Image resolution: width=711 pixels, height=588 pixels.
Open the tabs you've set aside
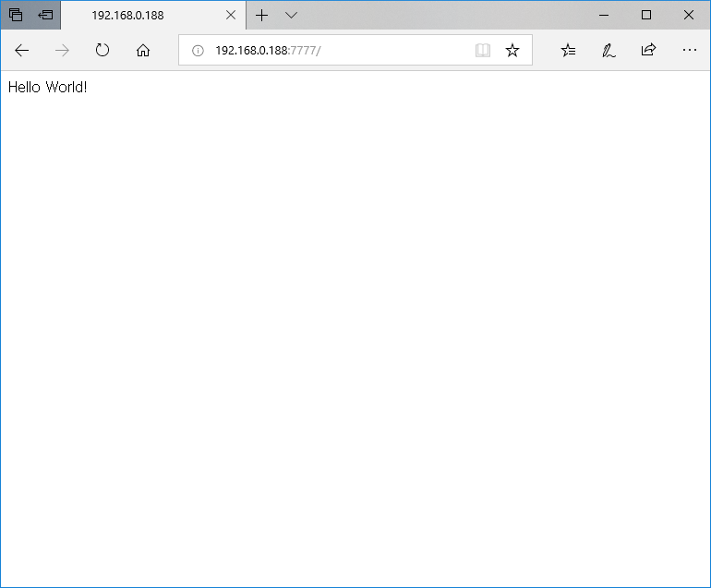pyautogui.click(x=16, y=15)
